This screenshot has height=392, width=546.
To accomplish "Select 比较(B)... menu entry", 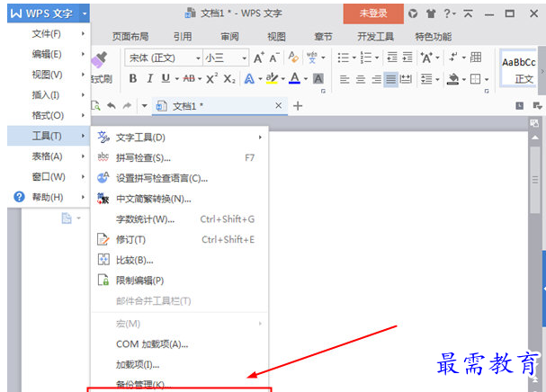I will click(x=179, y=260).
